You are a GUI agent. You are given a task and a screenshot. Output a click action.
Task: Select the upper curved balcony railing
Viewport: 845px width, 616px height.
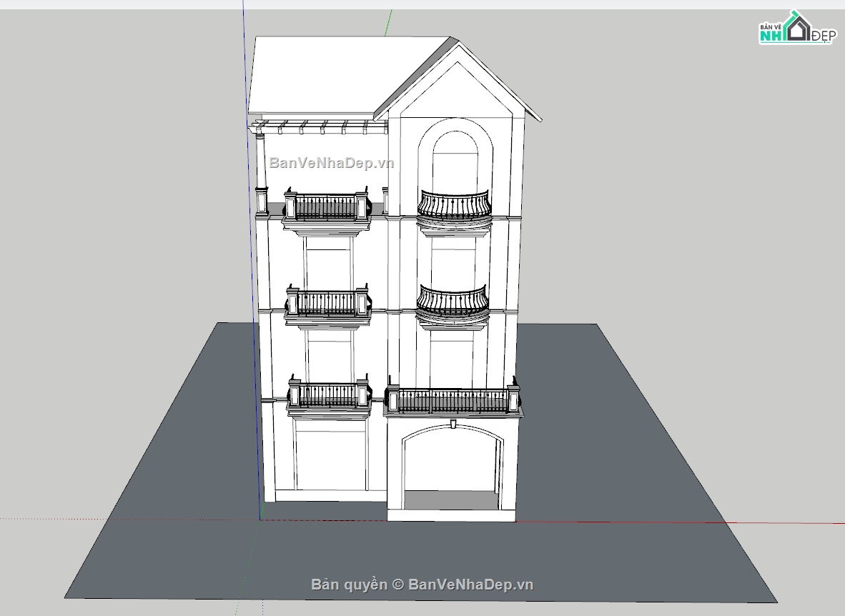click(x=454, y=204)
